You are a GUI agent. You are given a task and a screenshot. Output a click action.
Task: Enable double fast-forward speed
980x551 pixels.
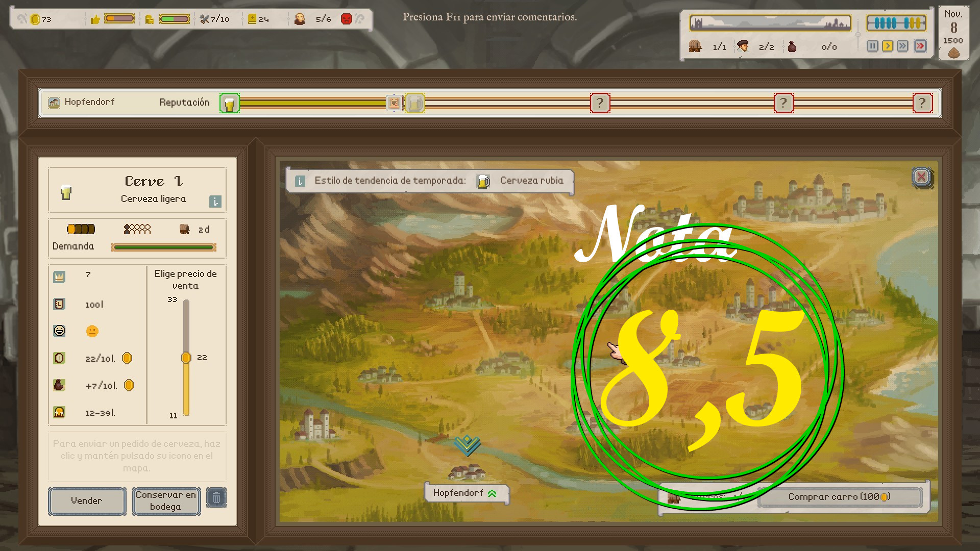coord(903,46)
